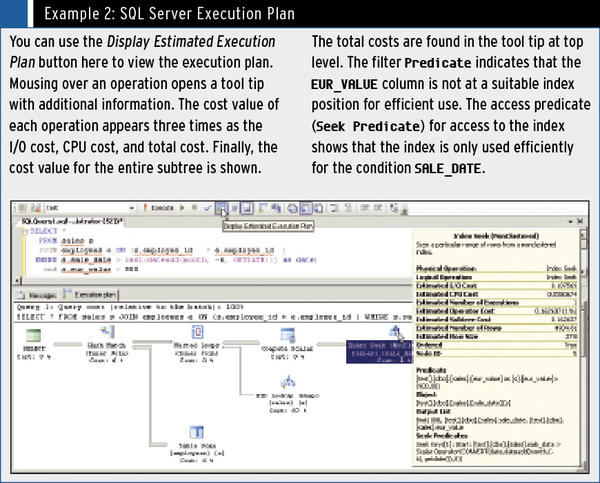Screen dimensions: 600x483
Task: Select the Results to Text icon
Action: coord(292,208)
